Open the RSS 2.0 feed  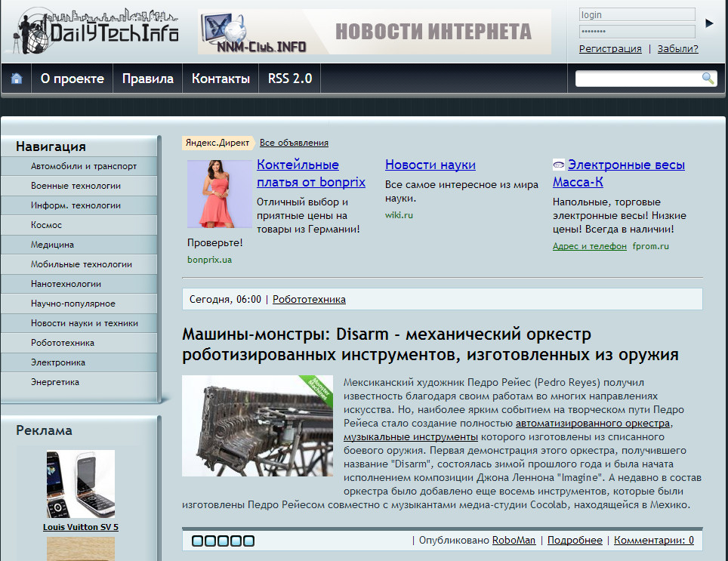click(x=290, y=79)
